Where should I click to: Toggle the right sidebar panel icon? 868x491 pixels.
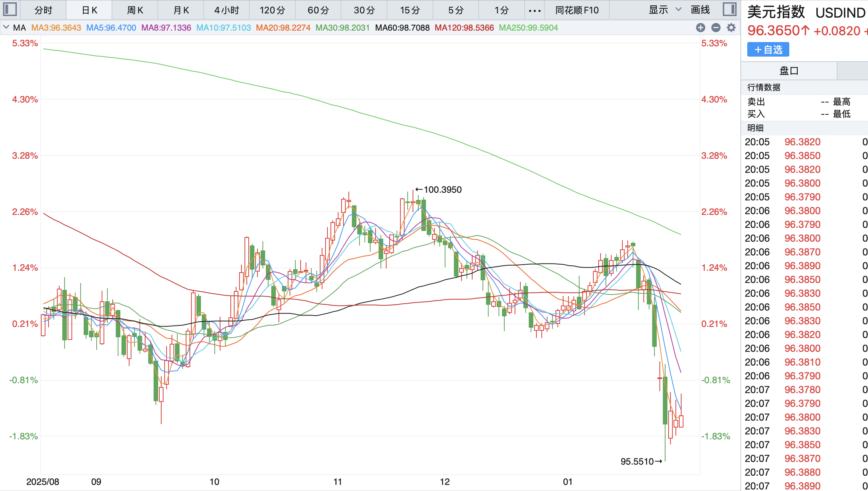(x=729, y=9)
